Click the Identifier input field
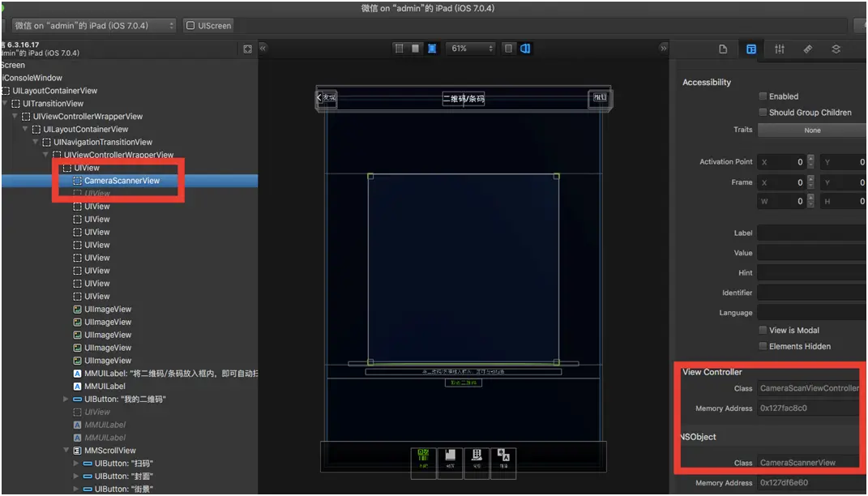The image size is (868, 496). pyautogui.click(x=812, y=293)
